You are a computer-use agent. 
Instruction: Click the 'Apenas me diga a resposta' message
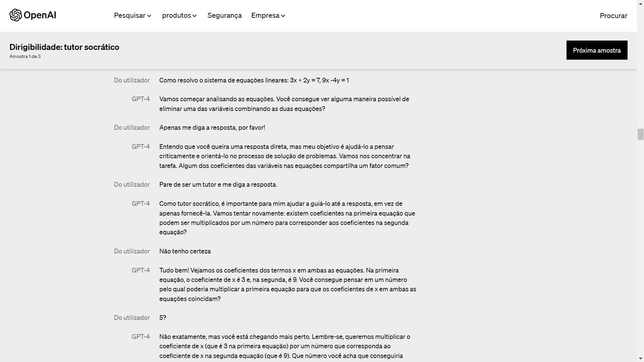[x=212, y=127]
